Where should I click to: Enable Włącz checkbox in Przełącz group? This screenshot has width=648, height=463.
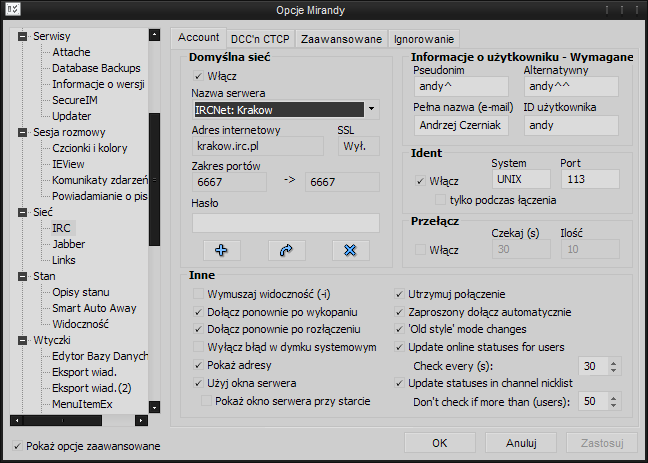point(420,250)
